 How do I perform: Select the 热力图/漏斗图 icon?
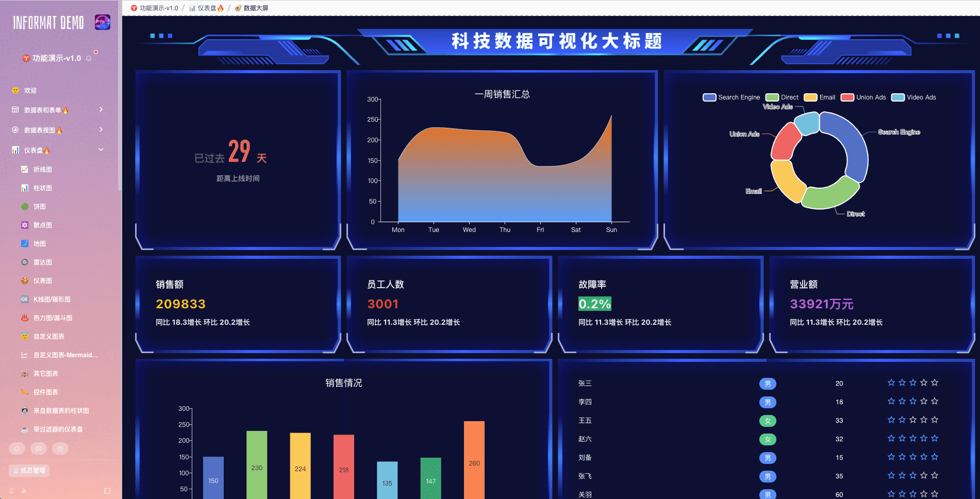(x=25, y=318)
